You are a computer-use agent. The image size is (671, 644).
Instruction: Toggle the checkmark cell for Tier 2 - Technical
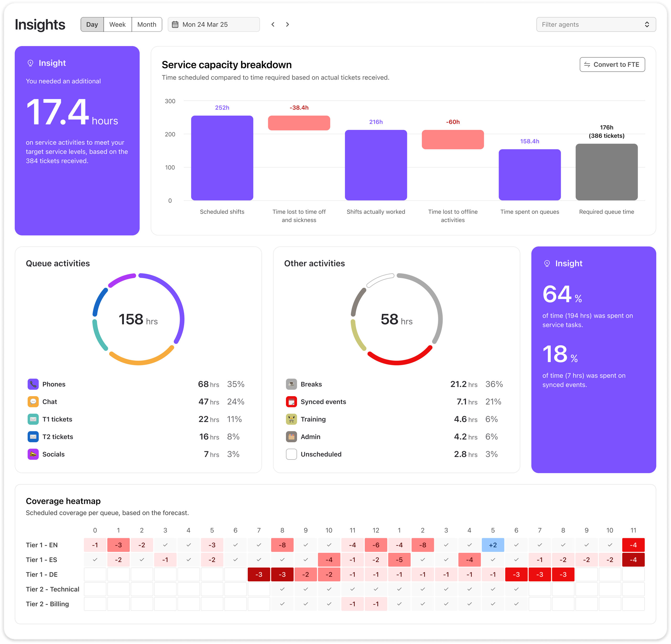(283, 589)
